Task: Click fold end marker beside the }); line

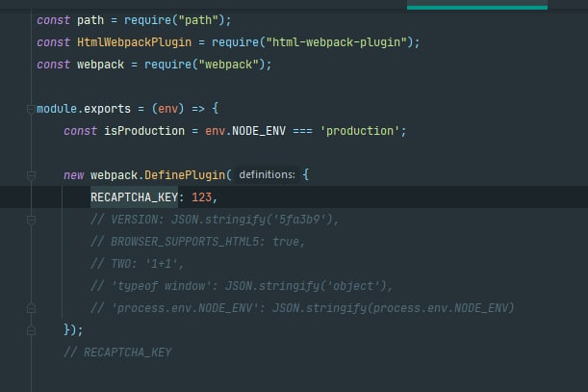Action: click(31, 330)
